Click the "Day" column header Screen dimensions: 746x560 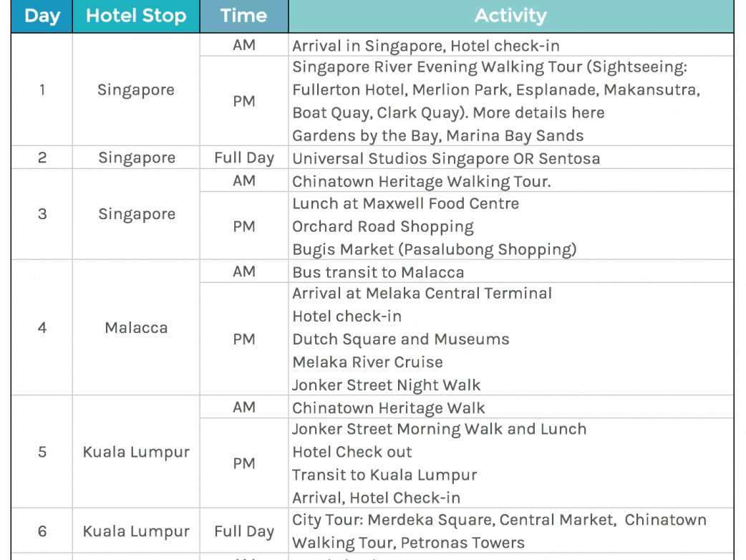click(x=42, y=16)
